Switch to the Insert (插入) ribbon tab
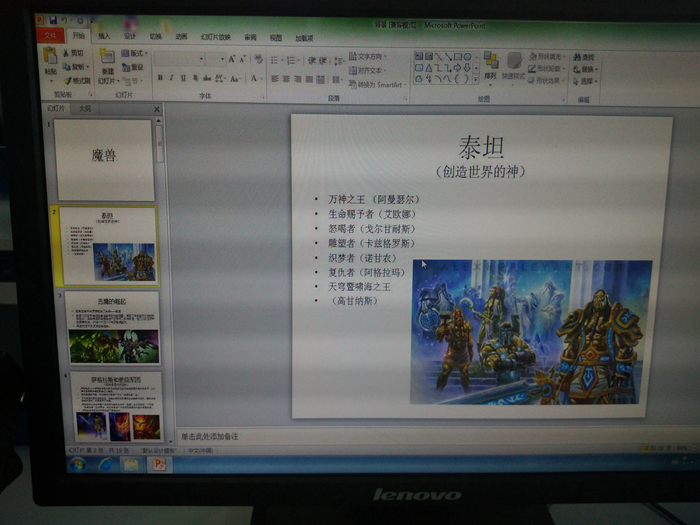The height and width of the screenshot is (525, 700). tap(105, 37)
